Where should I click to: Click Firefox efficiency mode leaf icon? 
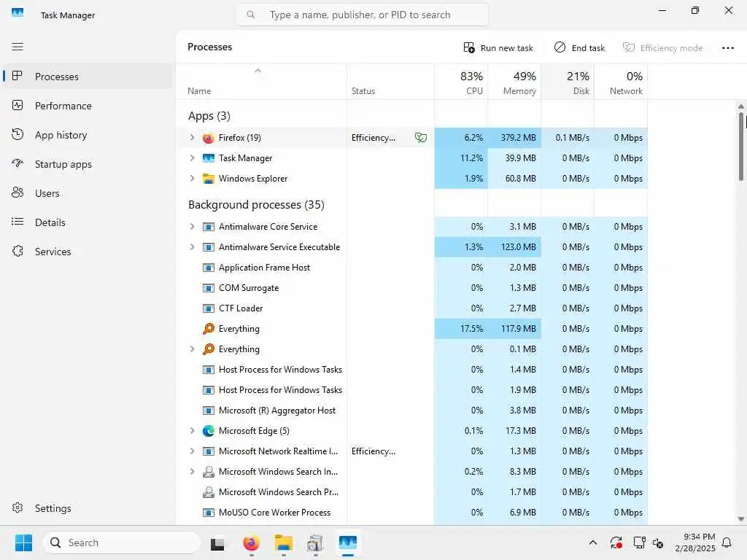pyautogui.click(x=421, y=138)
